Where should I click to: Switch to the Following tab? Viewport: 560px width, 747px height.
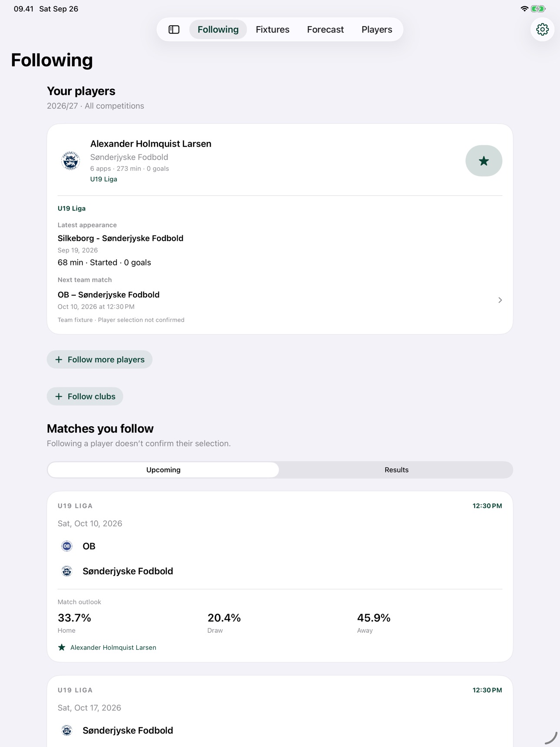pyautogui.click(x=218, y=30)
